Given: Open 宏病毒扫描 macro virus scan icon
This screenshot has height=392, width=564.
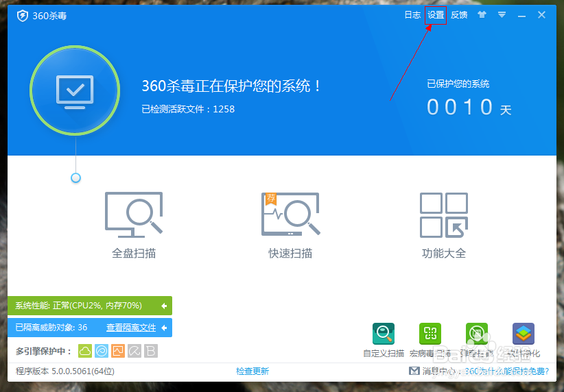Looking at the screenshot, I should [430, 334].
